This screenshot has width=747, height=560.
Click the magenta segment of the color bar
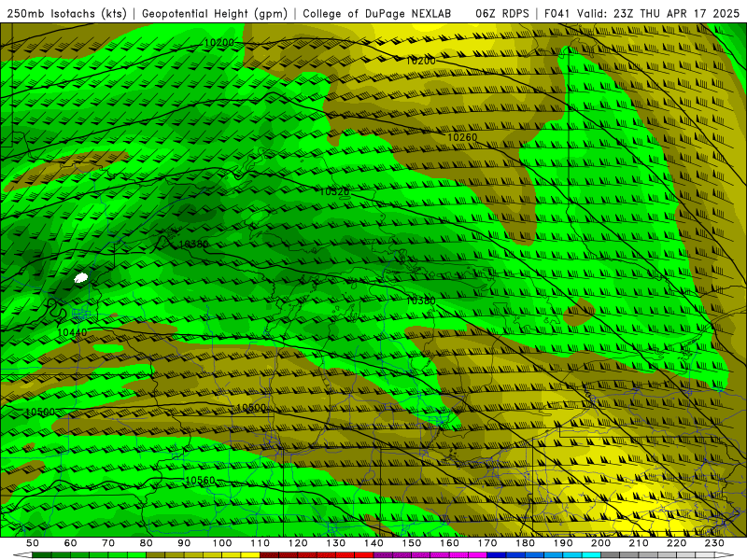coord(430,555)
